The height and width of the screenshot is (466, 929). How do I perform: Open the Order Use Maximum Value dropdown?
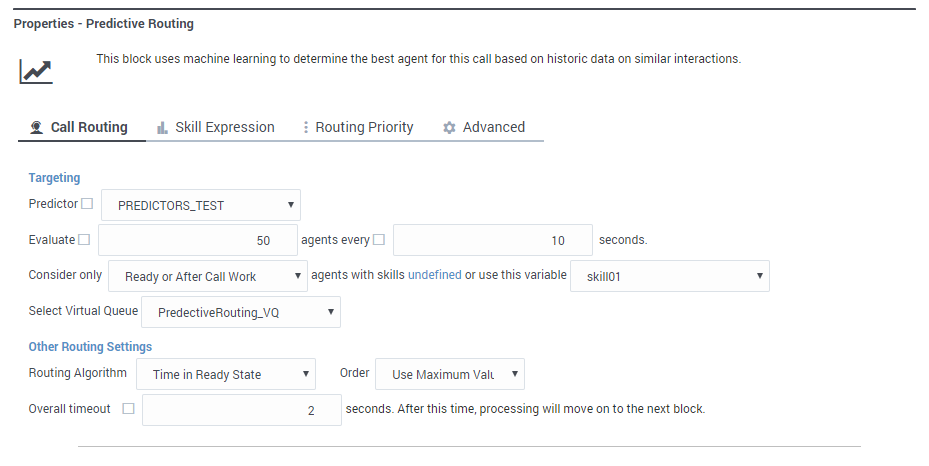[449, 374]
